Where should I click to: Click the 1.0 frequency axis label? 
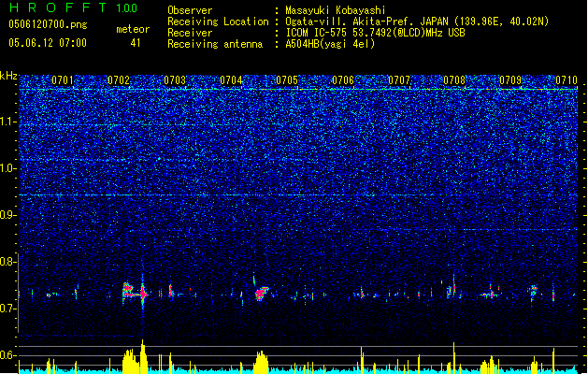[x=7, y=168]
